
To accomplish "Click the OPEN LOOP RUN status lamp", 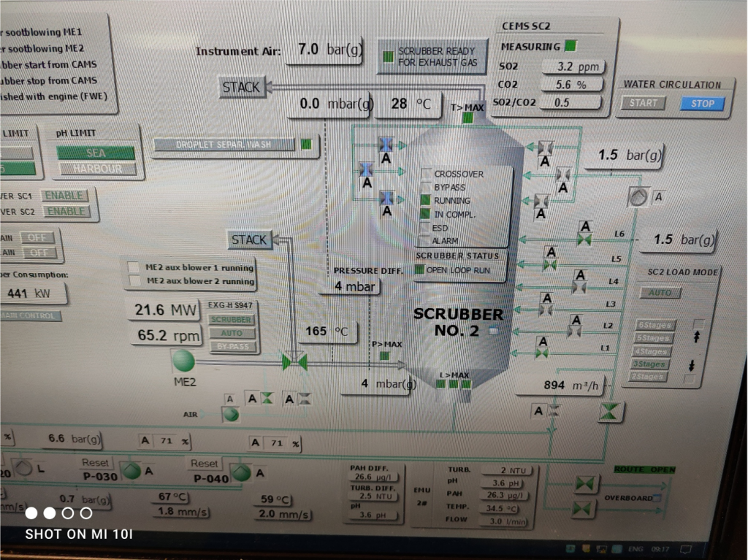I will pyautogui.click(x=419, y=270).
